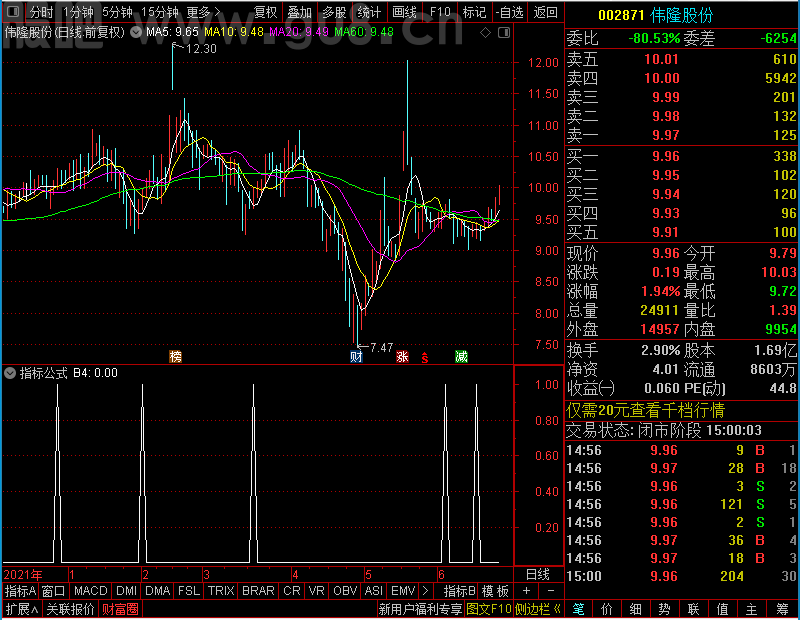Image resolution: width=800 pixels, height=620 pixels.
Task: Open the chart title dropdown beside 伟隆股份
Action: pyautogui.click(x=136, y=33)
